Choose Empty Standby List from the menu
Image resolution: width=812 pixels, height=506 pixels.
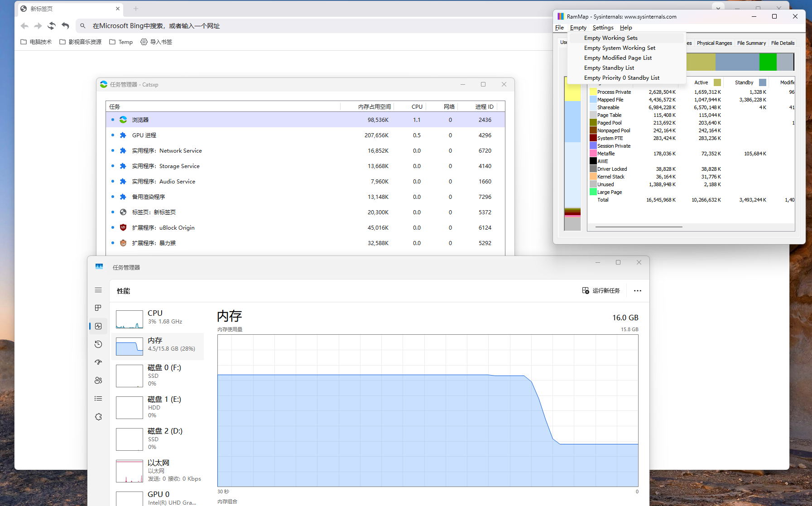[x=609, y=68]
